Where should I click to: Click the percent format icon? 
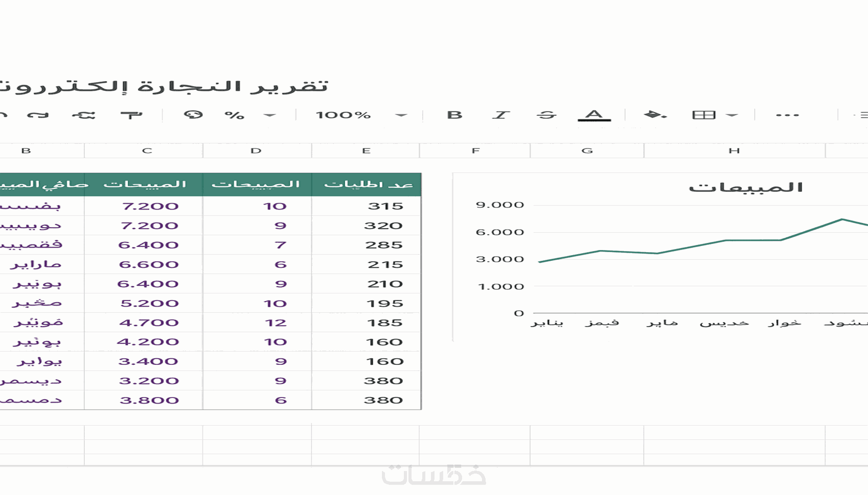234,115
